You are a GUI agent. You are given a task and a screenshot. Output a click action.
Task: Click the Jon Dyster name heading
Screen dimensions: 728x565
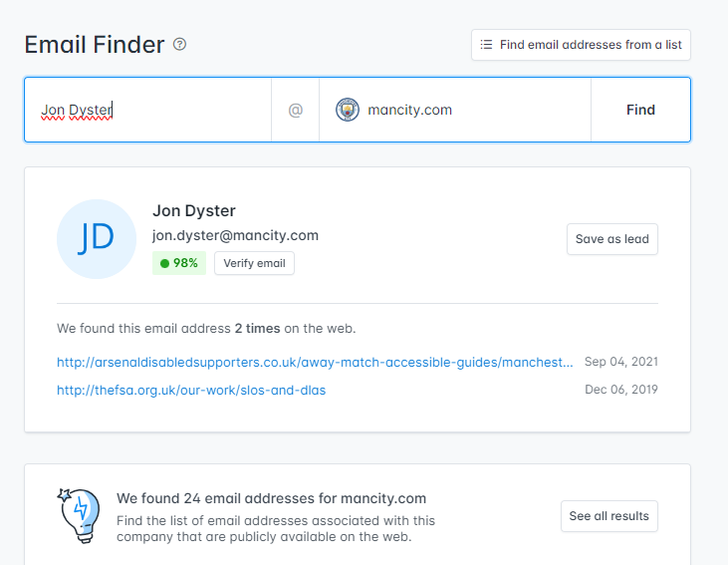pyautogui.click(x=194, y=210)
